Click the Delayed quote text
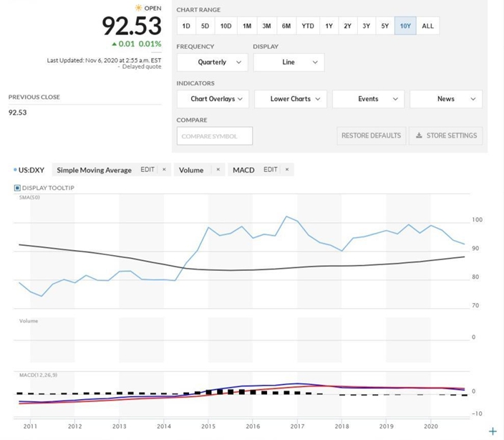 click(142, 67)
